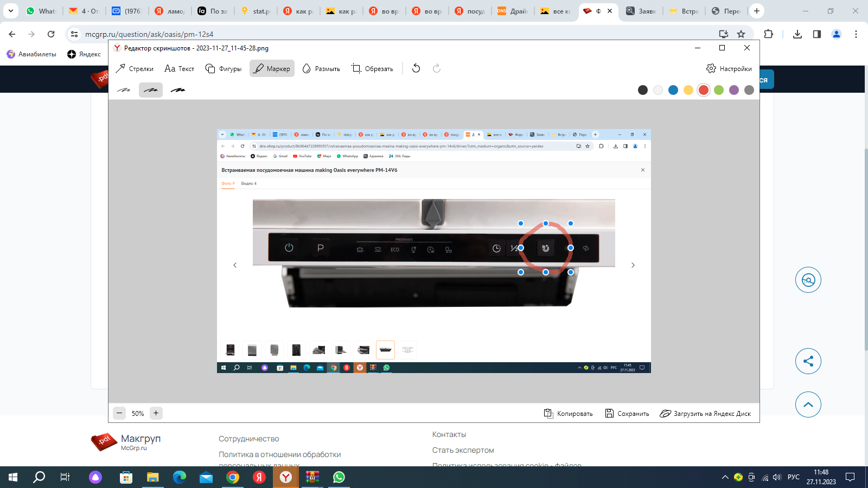Viewport: 868px width, 488px height.
Task: Pick the red marker color
Action: tap(704, 90)
